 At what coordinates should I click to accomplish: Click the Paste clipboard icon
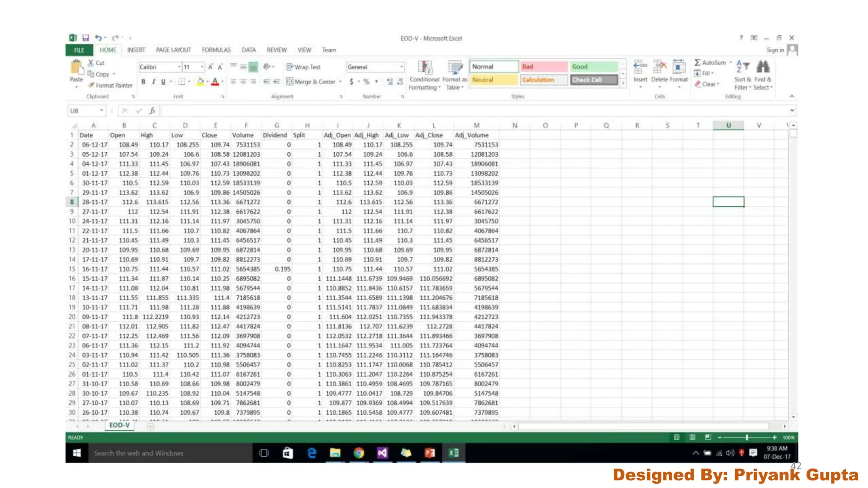[x=76, y=67]
